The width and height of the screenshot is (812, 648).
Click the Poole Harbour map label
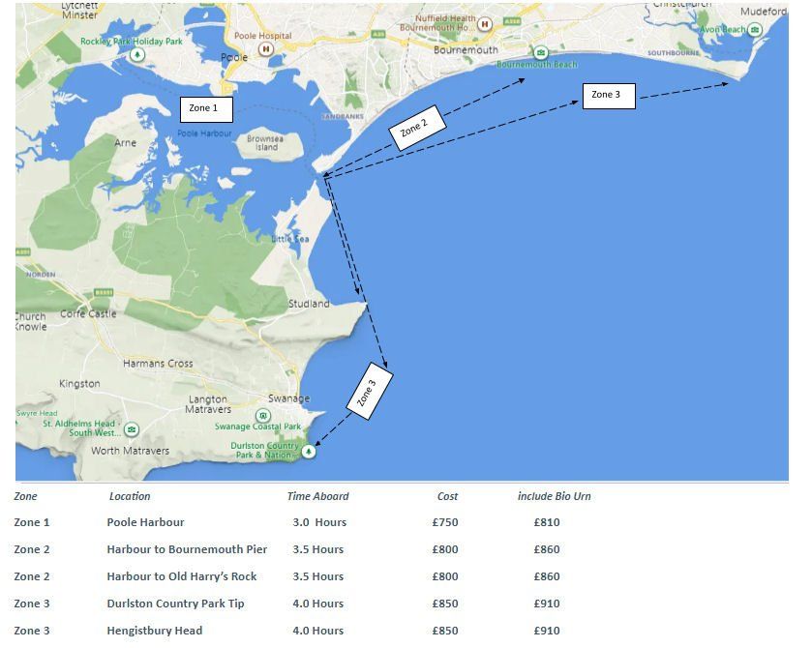[x=204, y=133]
